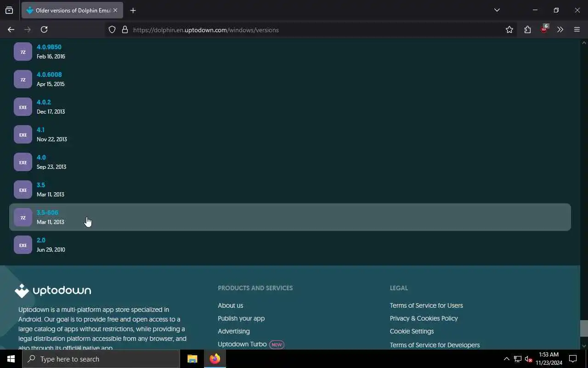Open version 4.0.9850 link

(x=49, y=47)
